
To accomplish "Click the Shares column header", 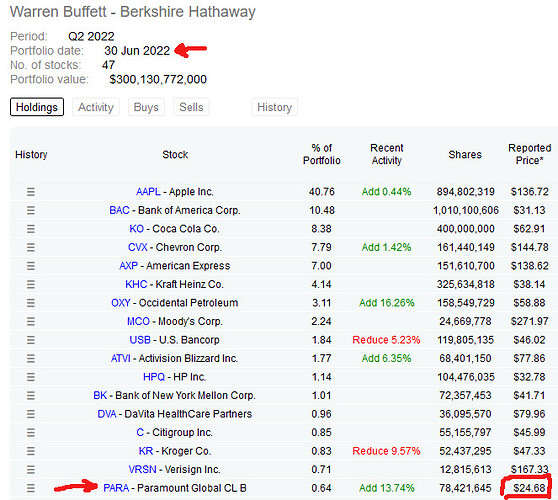I will coord(465,154).
